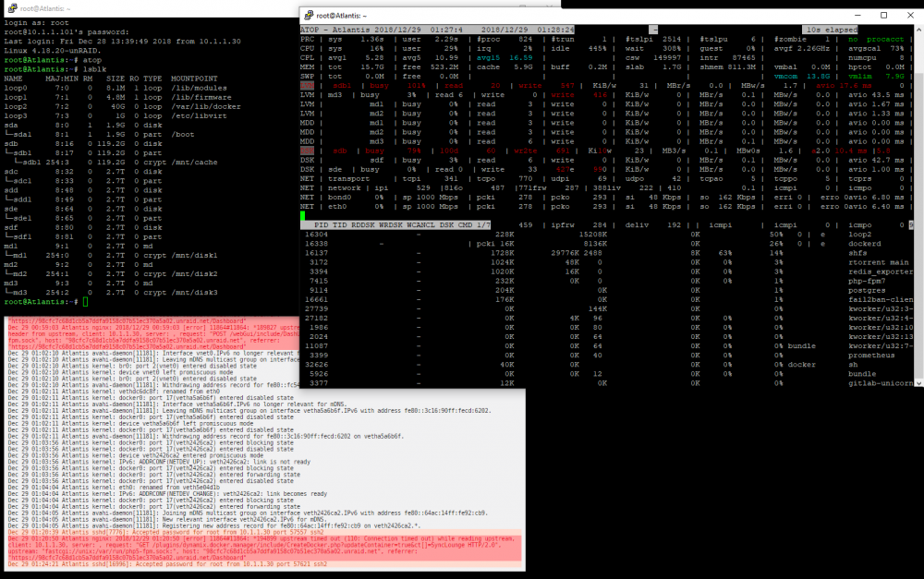This screenshot has height=579, width=924.
Task: Click the atop window title text root@Atlantis
Action: tap(341, 16)
